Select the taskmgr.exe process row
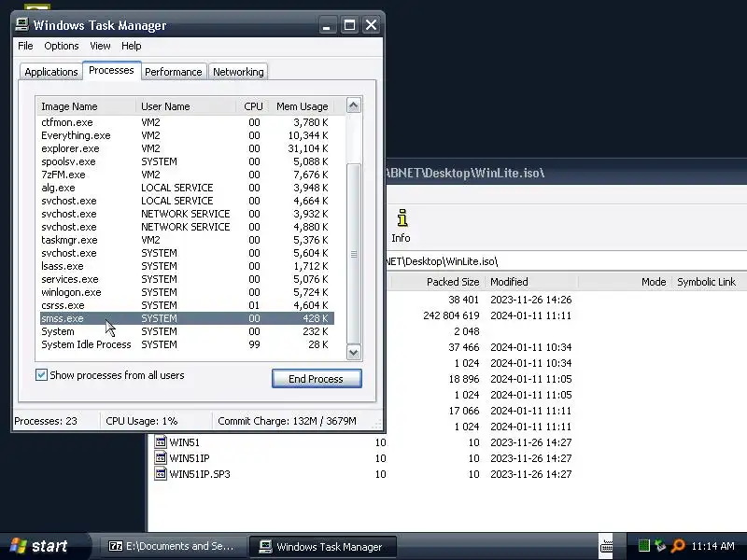The height and width of the screenshot is (560, 747). click(187, 240)
